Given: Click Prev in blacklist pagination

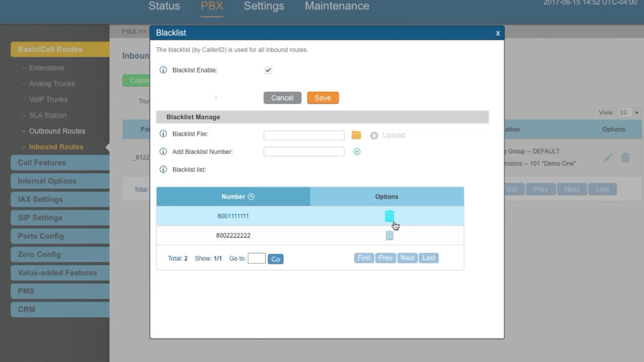Looking at the screenshot, I should [x=385, y=258].
